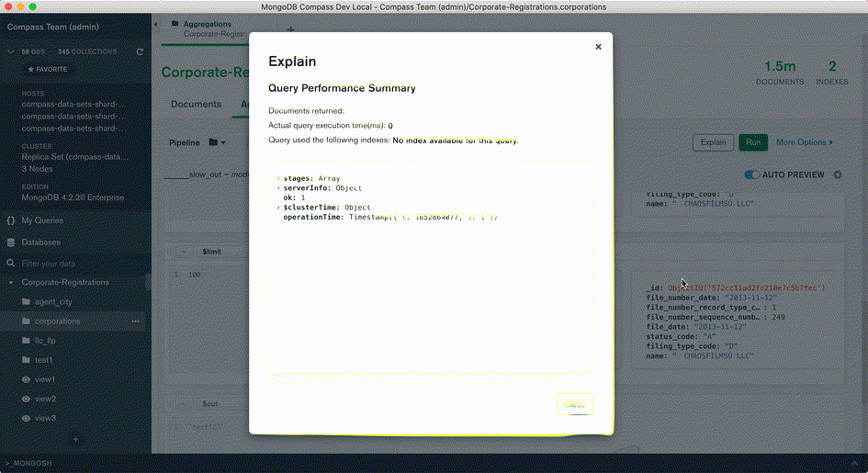The image size is (868, 473).
Task: Create database with plus icon
Action: point(76,439)
